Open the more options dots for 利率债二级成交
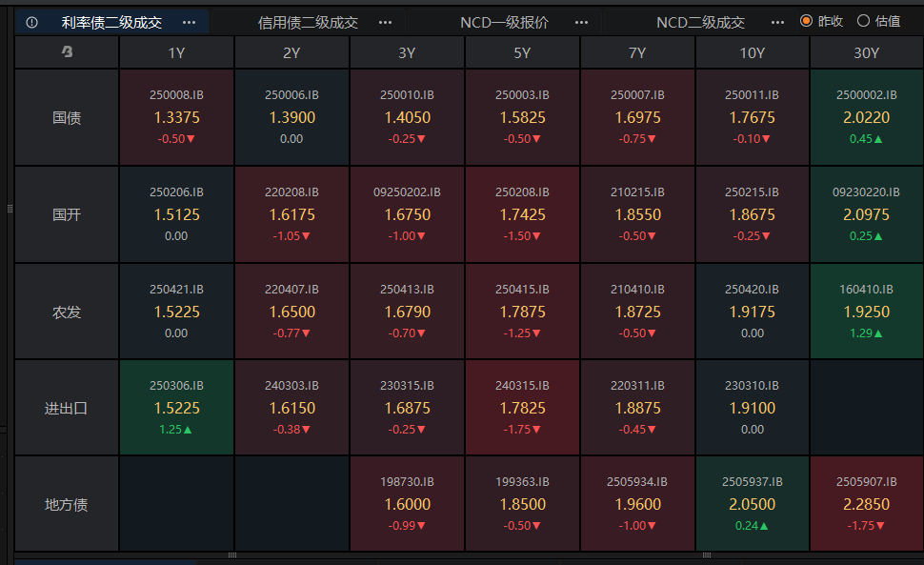The image size is (924, 565). click(x=189, y=22)
